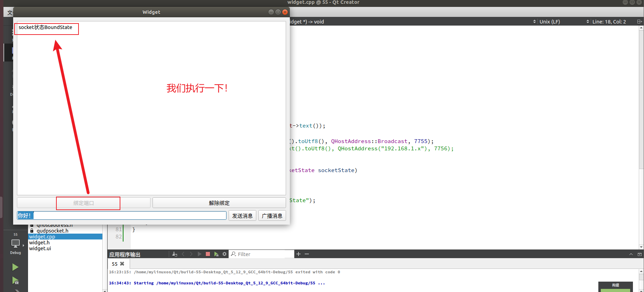644x292 pixels.
Task: Click the Filter field in application output
Action: tap(262, 254)
